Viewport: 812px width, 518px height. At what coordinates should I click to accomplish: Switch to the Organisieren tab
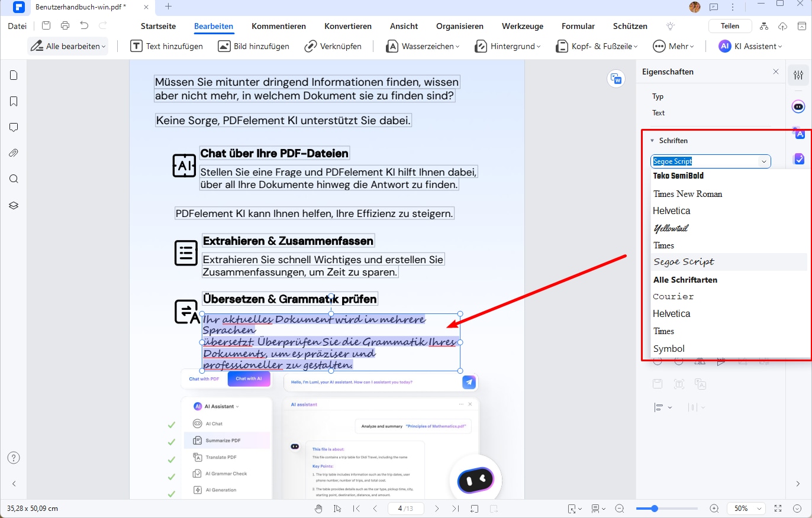point(460,26)
